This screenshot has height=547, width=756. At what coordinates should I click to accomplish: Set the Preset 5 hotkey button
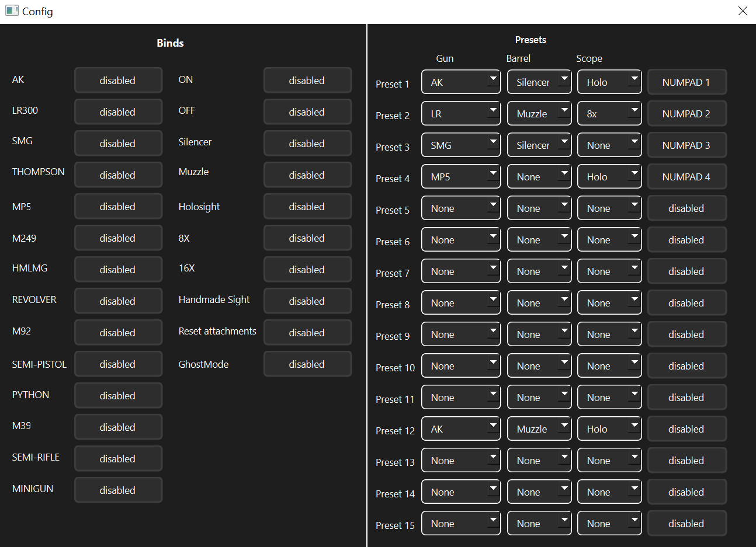point(687,208)
